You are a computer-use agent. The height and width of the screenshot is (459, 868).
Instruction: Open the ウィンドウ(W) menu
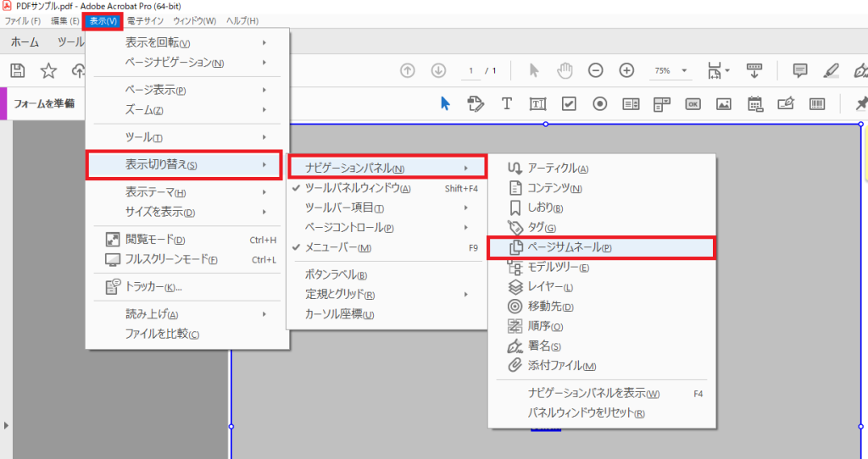194,21
